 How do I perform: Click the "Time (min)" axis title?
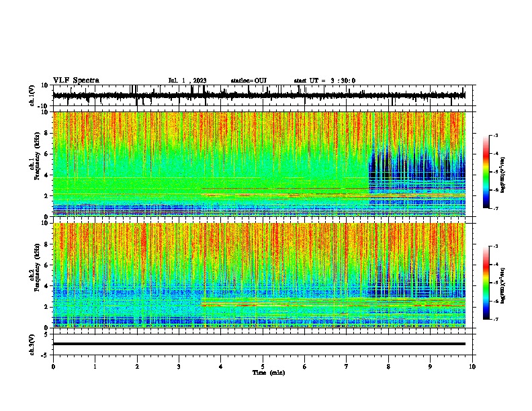pyautogui.click(x=269, y=373)
